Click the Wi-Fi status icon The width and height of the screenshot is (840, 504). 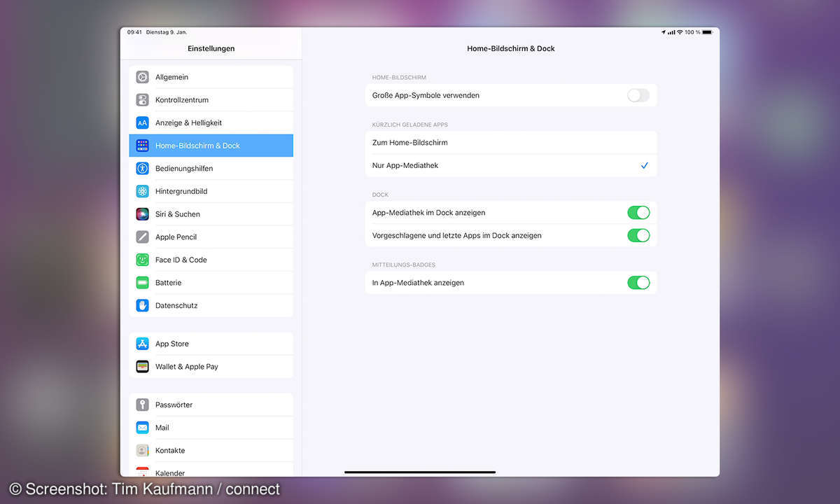tap(680, 32)
